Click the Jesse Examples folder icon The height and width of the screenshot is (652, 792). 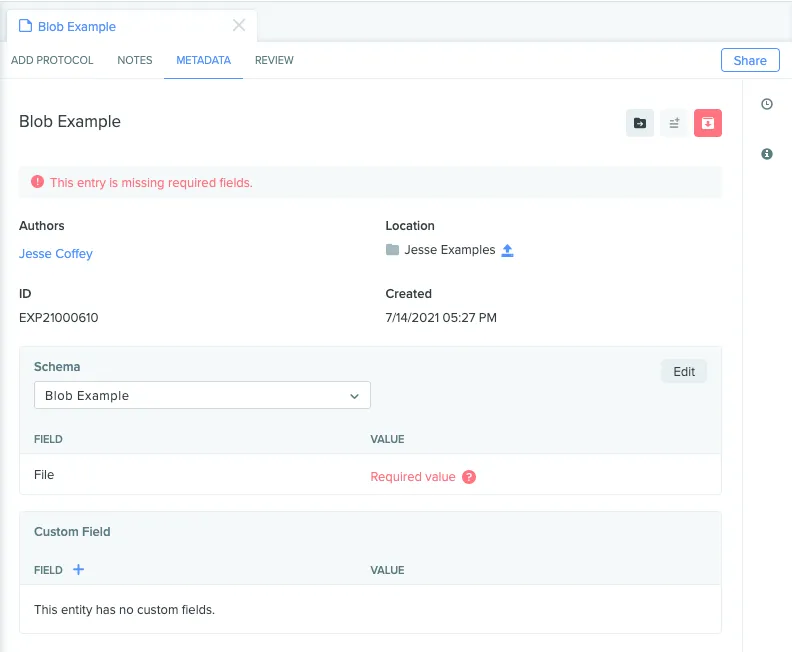(x=392, y=250)
